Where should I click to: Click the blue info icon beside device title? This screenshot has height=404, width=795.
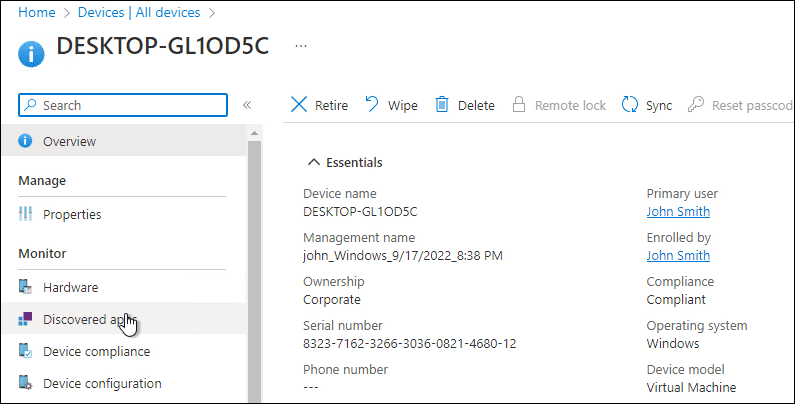pos(31,54)
